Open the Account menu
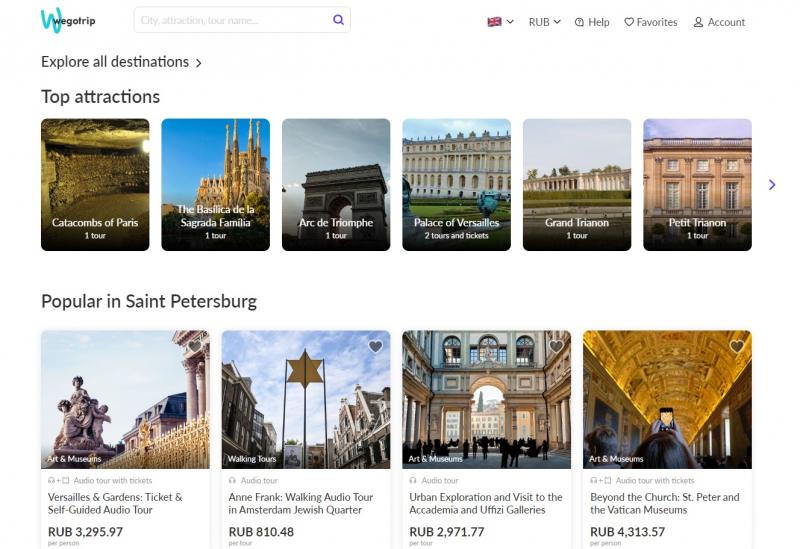Screen dimensions: 800x549 point(719,22)
